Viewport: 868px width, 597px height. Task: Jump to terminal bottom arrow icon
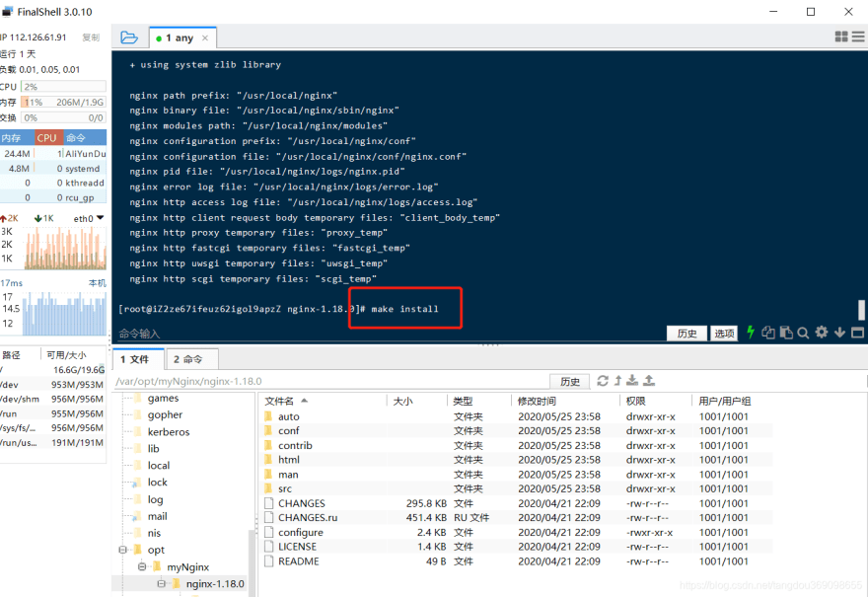(839, 332)
